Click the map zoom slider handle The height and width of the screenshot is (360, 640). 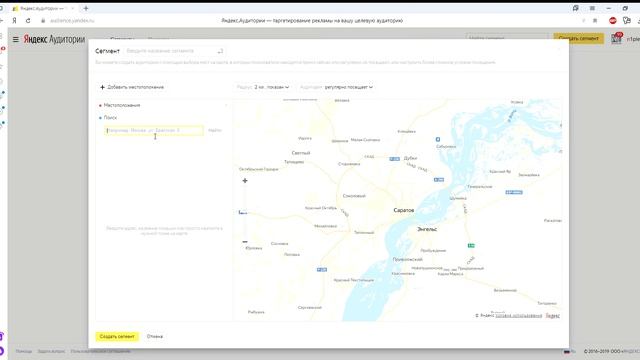coord(243,212)
